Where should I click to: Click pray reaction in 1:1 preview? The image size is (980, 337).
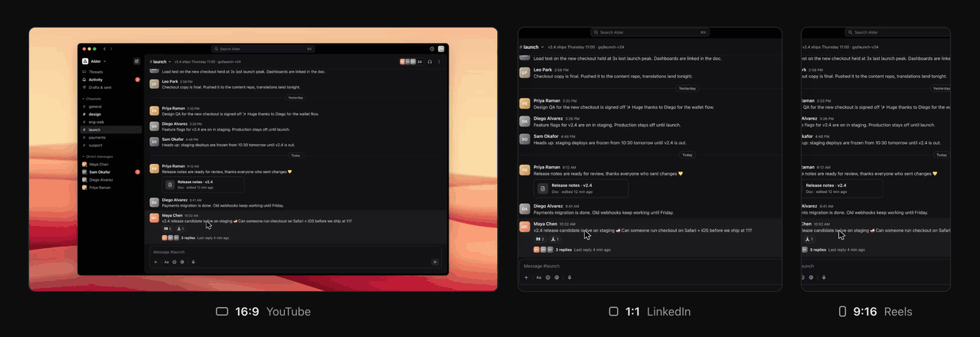tap(555, 239)
